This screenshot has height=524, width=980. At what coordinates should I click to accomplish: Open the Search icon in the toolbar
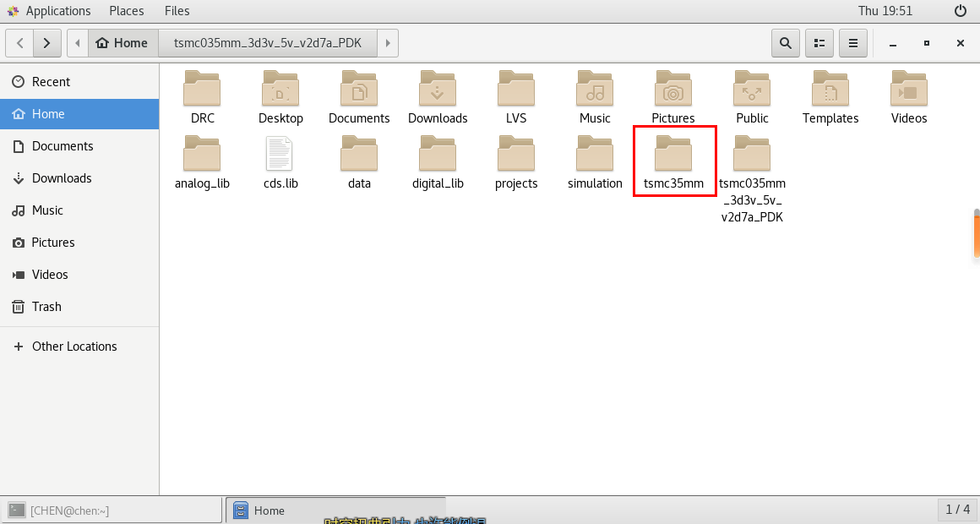(785, 42)
